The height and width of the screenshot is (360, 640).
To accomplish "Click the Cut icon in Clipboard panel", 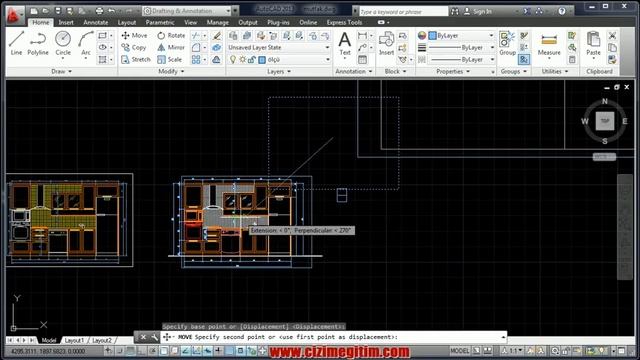I will [612, 36].
